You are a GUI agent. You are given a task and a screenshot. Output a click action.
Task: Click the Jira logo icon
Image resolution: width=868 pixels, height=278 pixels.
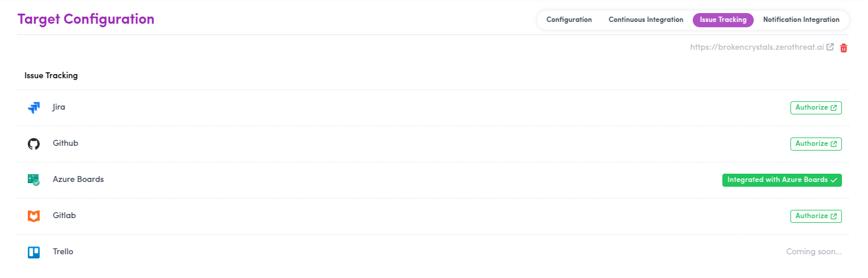(x=34, y=108)
